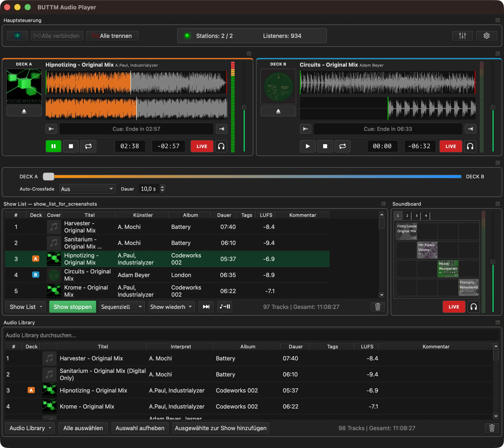This screenshot has width=504, height=448.
Task: Switch to Soundboard tab 2
Action: (x=407, y=216)
